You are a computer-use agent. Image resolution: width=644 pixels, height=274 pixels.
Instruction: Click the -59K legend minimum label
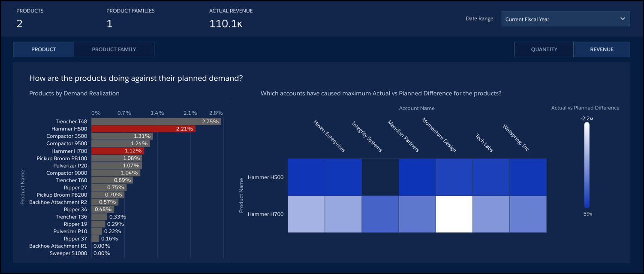tap(587, 214)
